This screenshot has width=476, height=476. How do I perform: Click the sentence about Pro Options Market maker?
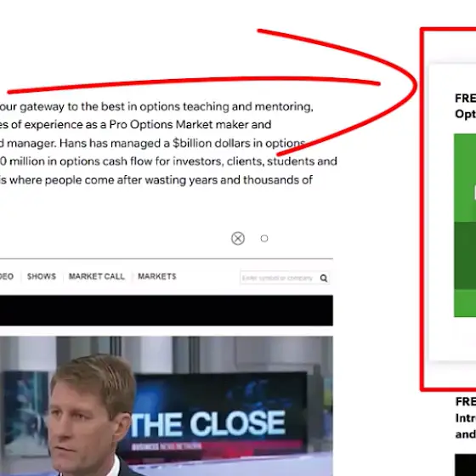pos(136,124)
